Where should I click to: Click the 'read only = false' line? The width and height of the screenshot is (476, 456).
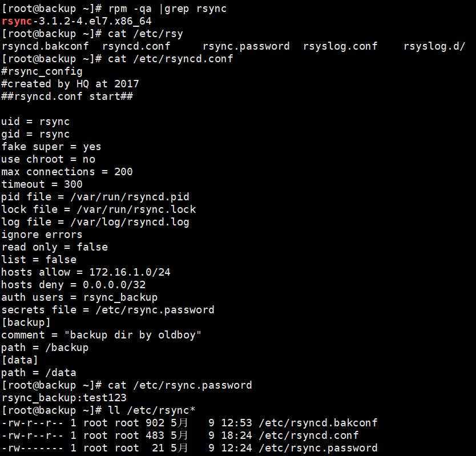[54, 247]
